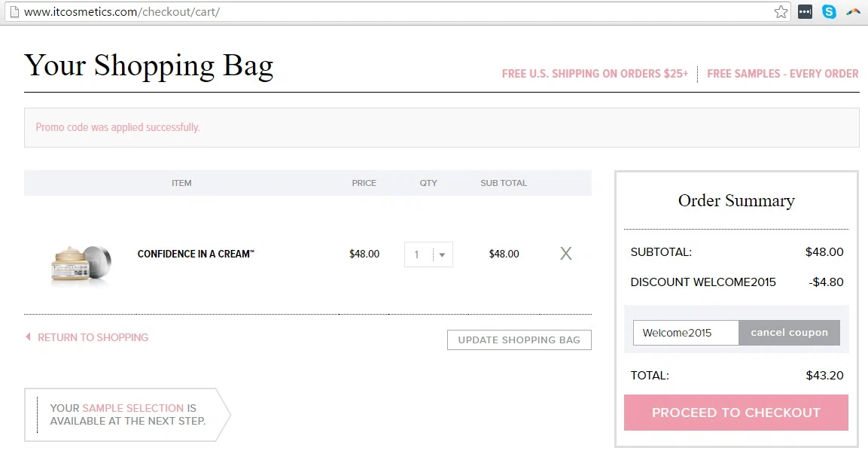Click the Order Summary heading

click(x=736, y=200)
